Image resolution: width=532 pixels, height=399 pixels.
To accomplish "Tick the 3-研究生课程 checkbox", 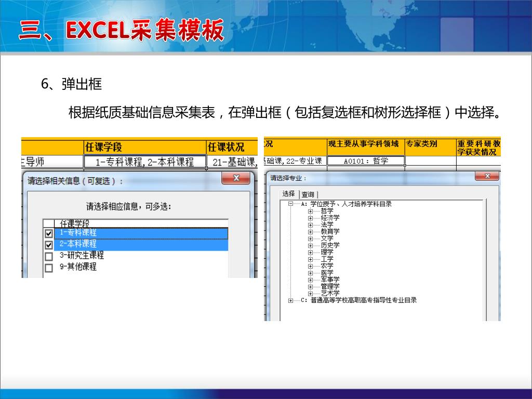I will 48,256.
